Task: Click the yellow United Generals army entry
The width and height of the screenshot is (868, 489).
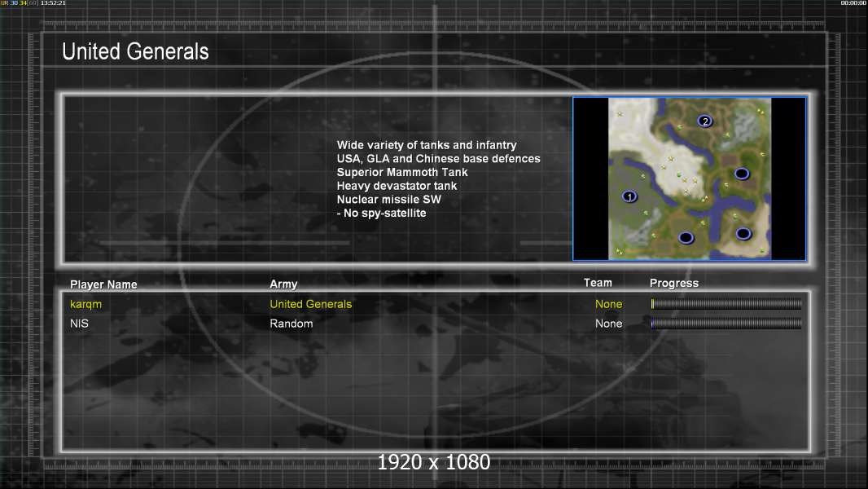Action: point(310,304)
